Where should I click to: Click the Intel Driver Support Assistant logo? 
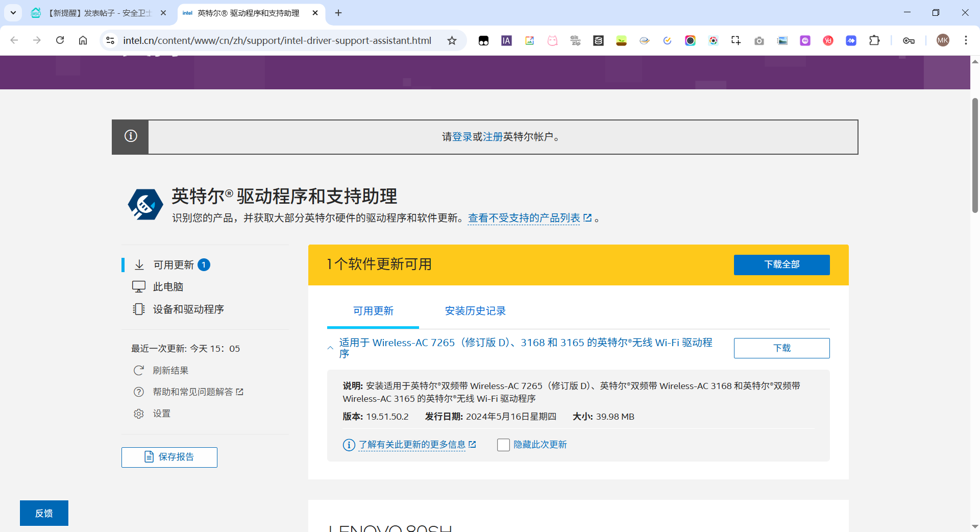(x=145, y=205)
